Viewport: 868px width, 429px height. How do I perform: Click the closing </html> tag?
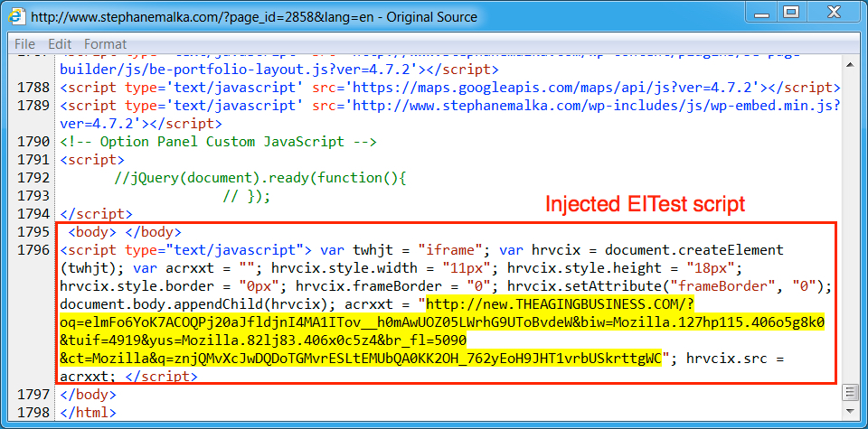pos(88,413)
